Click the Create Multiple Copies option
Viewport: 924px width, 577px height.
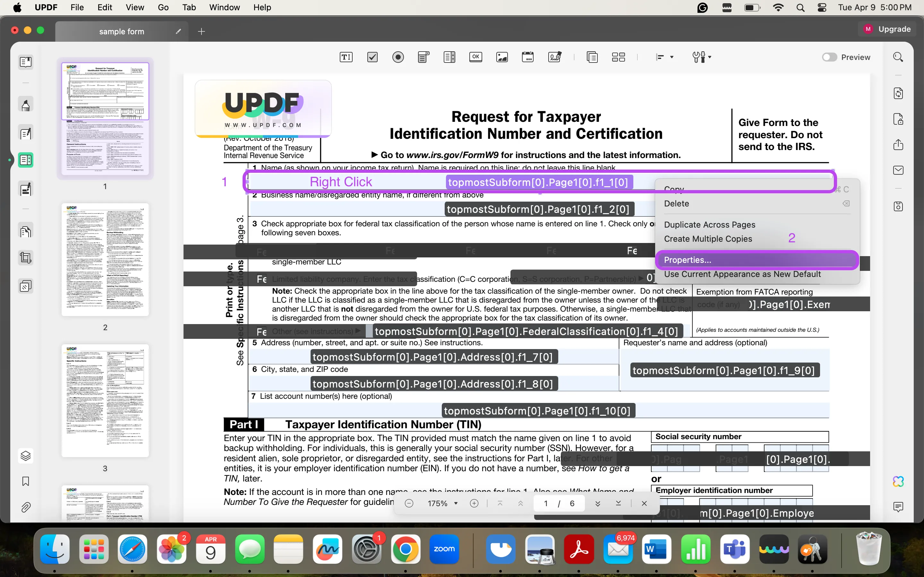tap(708, 238)
